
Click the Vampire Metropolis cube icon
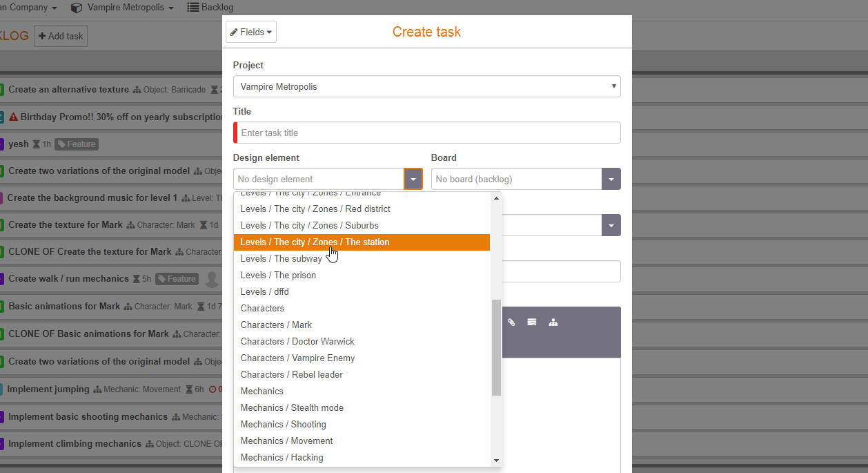click(x=77, y=8)
